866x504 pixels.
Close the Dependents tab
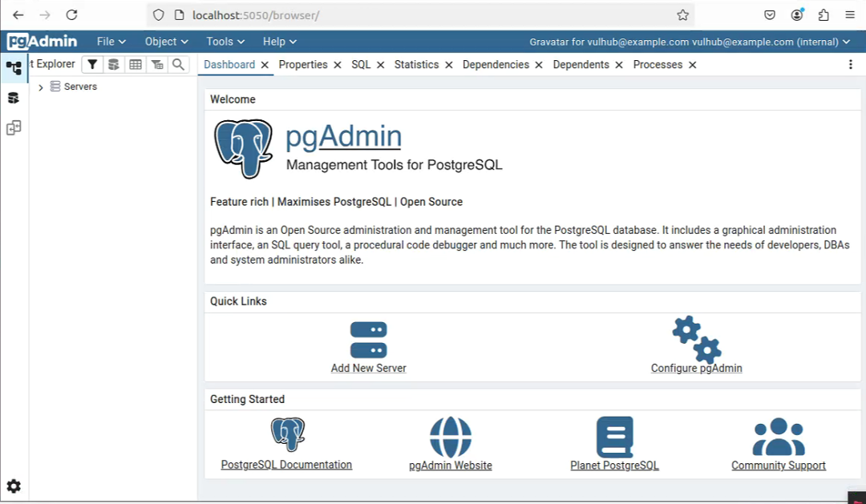coord(619,65)
